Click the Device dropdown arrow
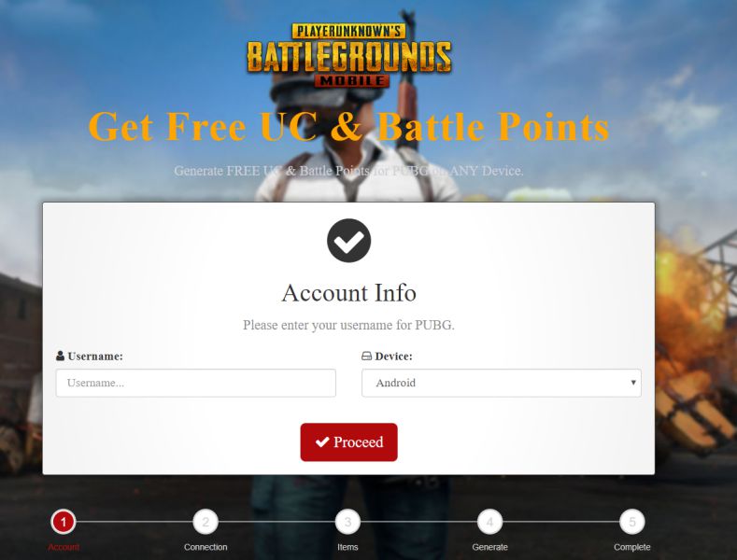Screen dimensions: 737x560 (633, 383)
